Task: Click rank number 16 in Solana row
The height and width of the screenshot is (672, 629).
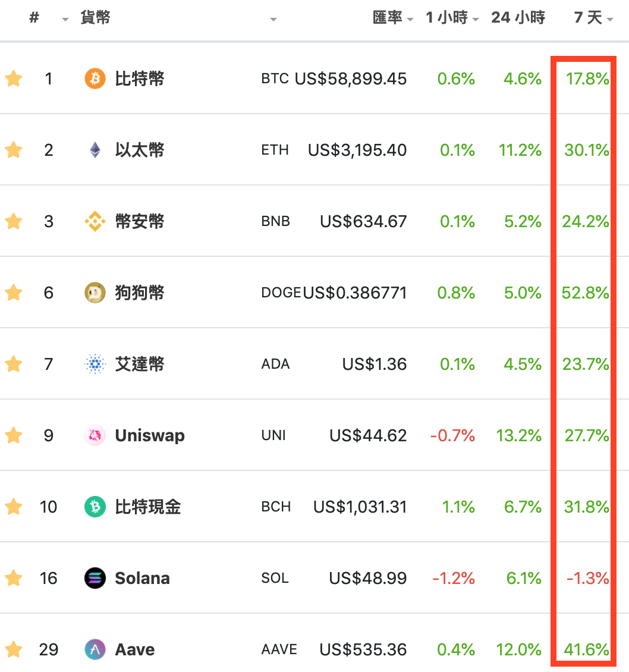Action: click(48, 579)
